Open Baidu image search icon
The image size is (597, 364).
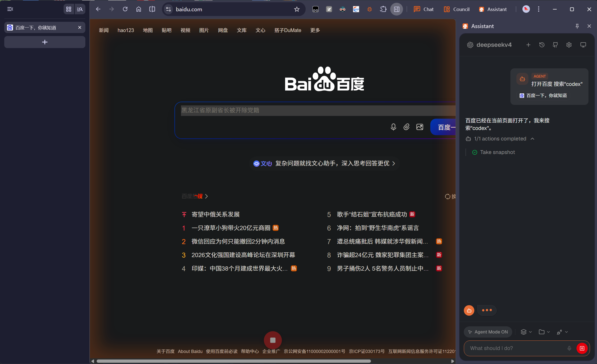point(420,127)
